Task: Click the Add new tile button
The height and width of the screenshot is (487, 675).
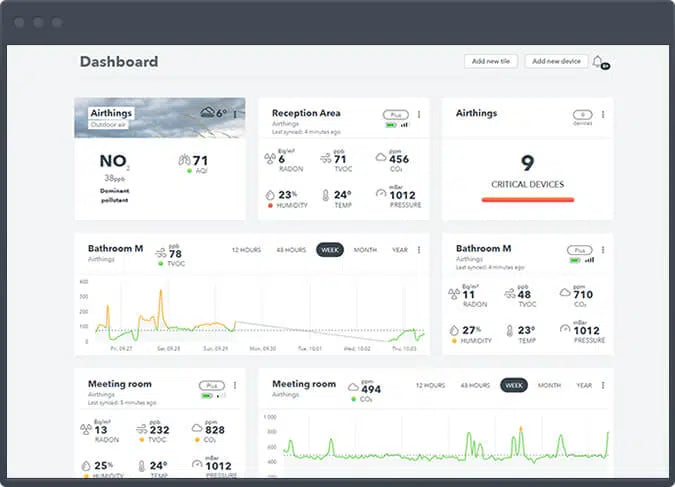Action: (x=491, y=61)
